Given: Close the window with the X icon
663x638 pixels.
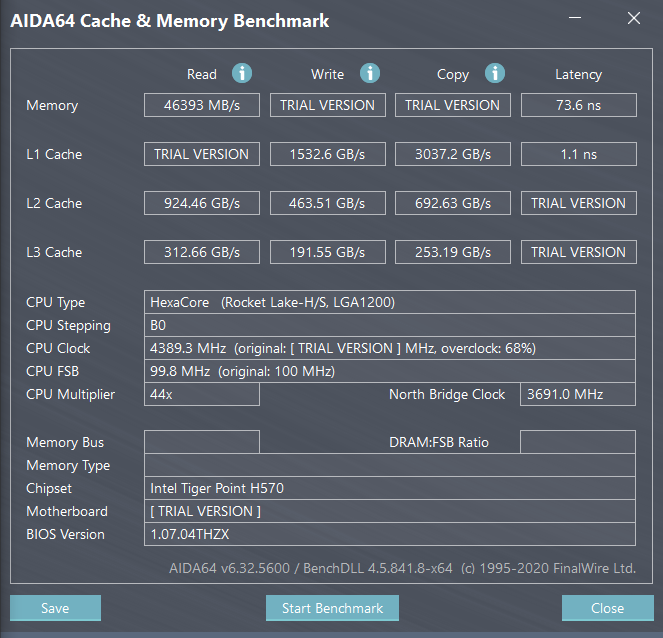Looking at the screenshot, I should 634,18.
